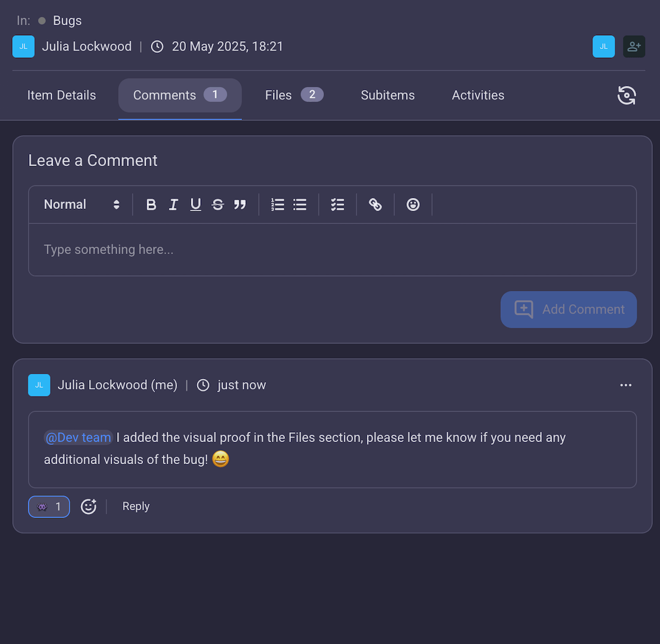
Task: Insert a bulleted list
Action: (x=300, y=204)
